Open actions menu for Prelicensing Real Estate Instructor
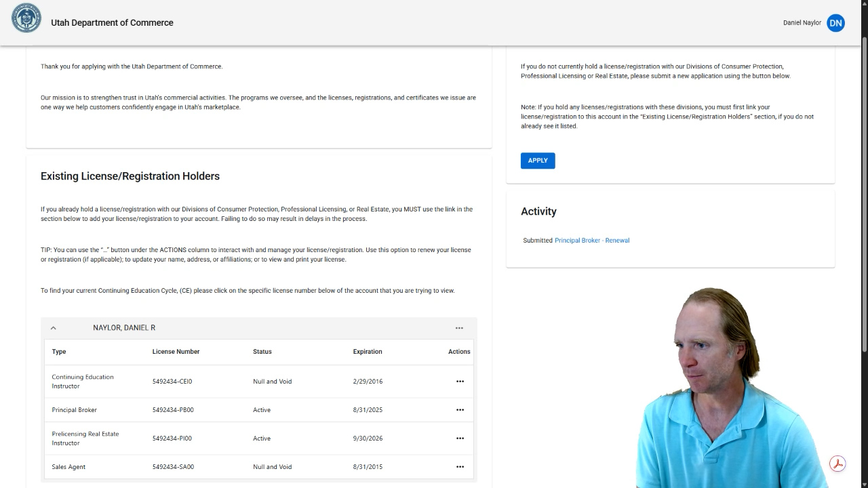 [x=460, y=439]
